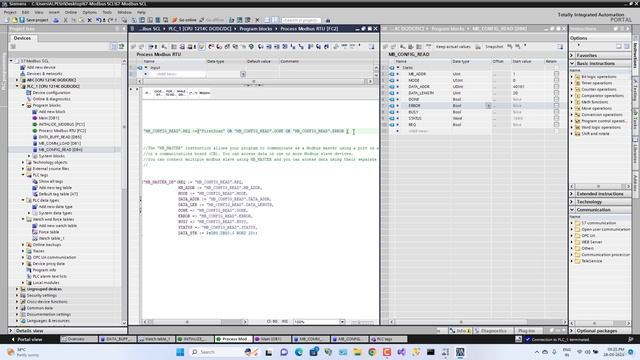Open Show all tags under PLC tags
640x360 pixels.
51,181
